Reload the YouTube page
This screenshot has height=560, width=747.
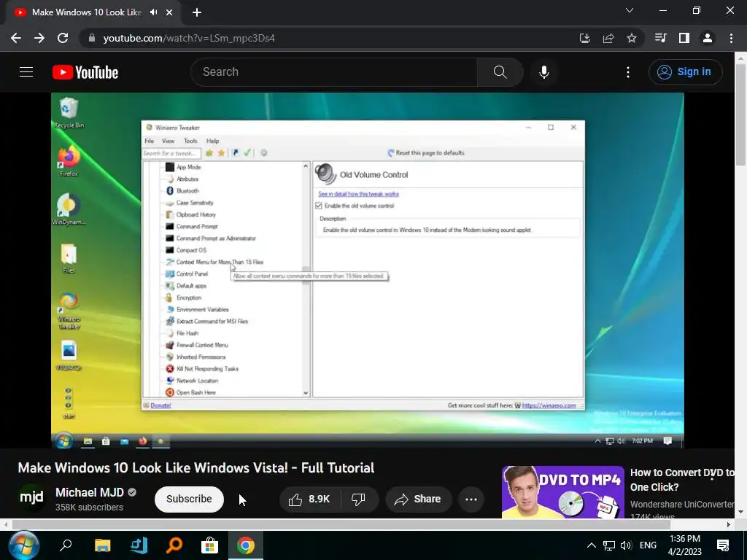click(x=63, y=38)
